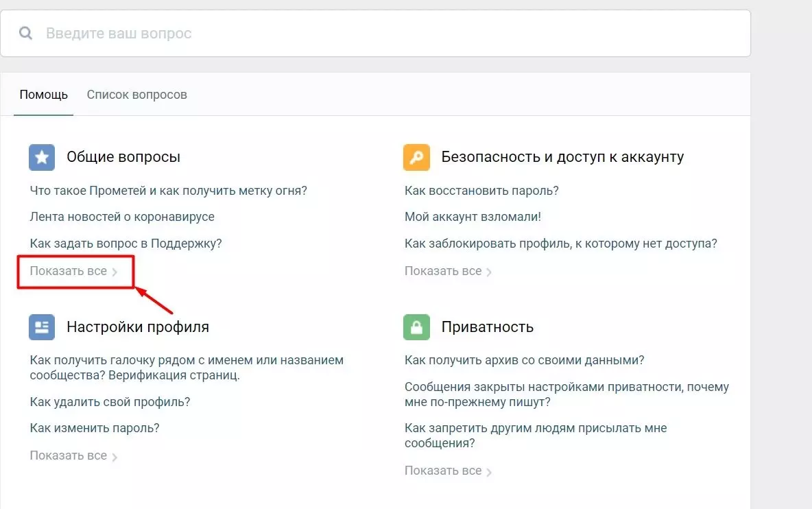The width and height of the screenshot is (812, 509).
Task: Open the Список вопросов tab
Action: pos(136,95)
